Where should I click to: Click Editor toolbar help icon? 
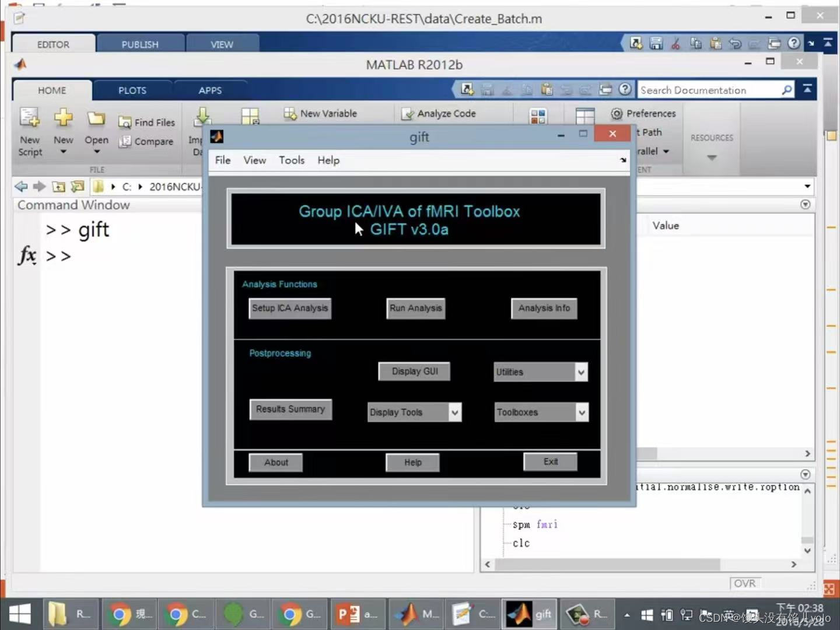point(794,43)
